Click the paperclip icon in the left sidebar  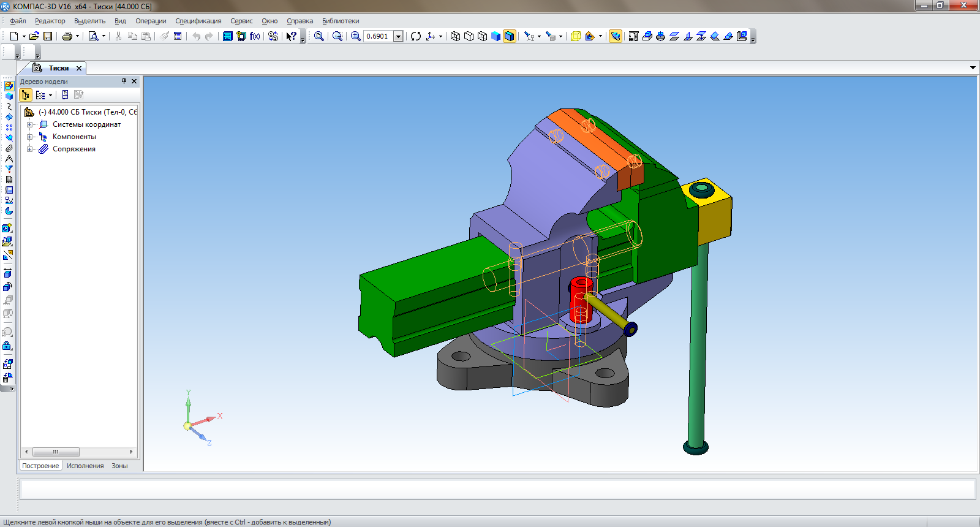(x=9, y=148)
